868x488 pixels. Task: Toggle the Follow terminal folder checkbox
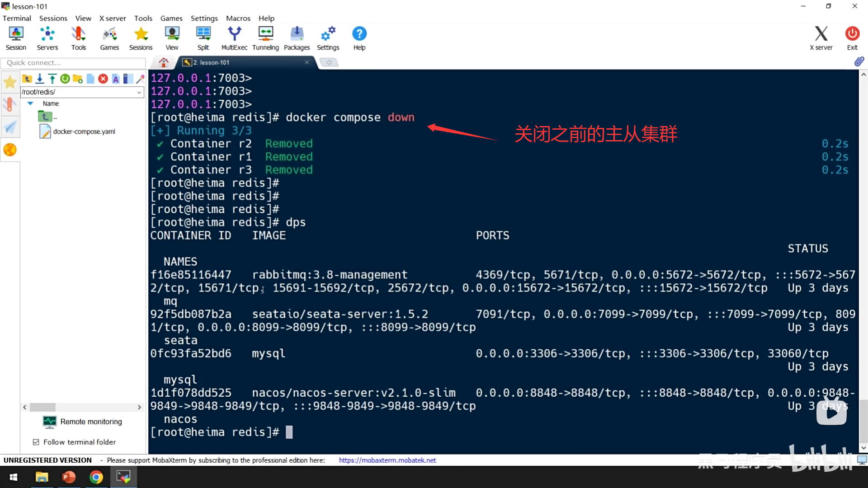(x=36, y=442)
